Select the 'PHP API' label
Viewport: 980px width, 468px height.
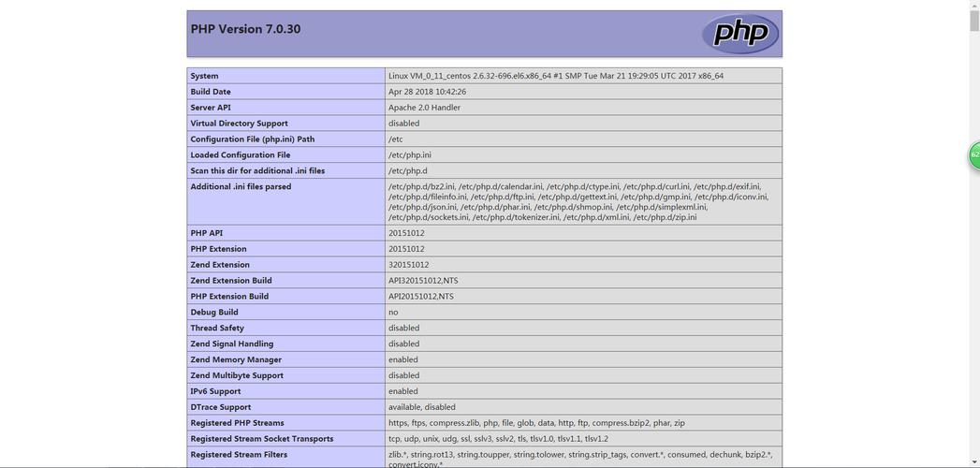coord(207,233)
